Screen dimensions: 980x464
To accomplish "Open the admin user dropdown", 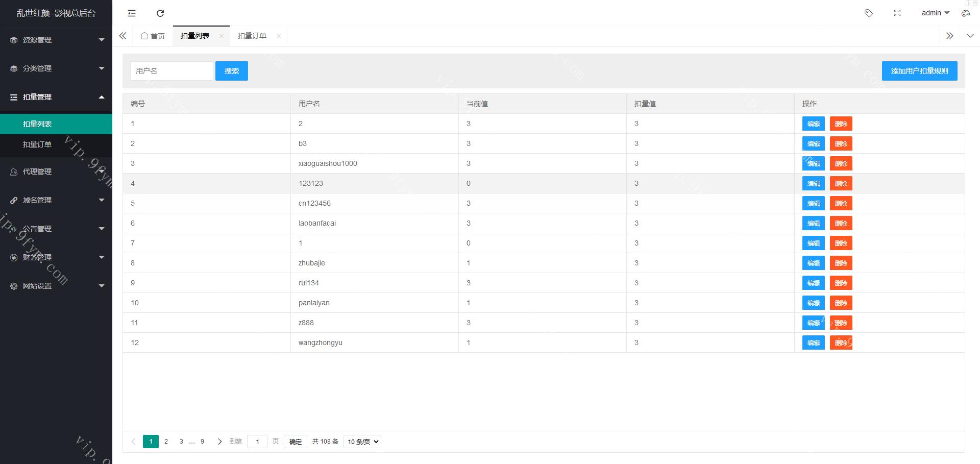I will click(x=935, y=13).
